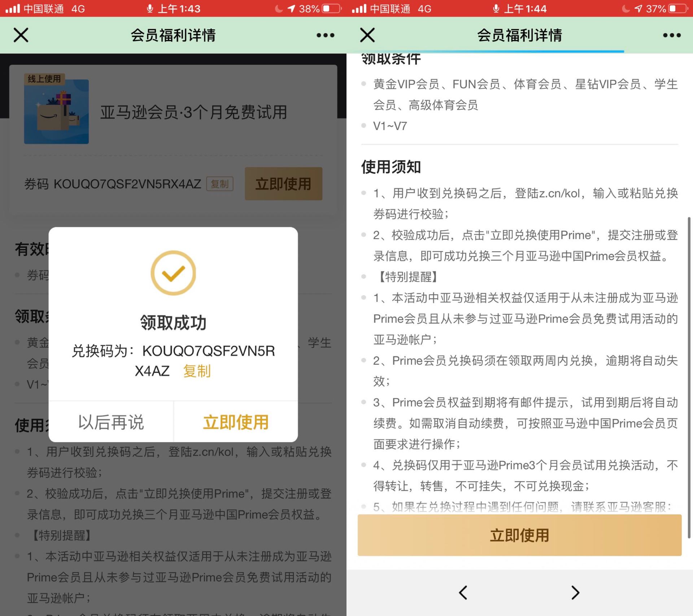Viewport: 693px width, 616px height.
Task: Tap the dimmed 立即使用 button beside coupon code
Action: tap(283, 184)
